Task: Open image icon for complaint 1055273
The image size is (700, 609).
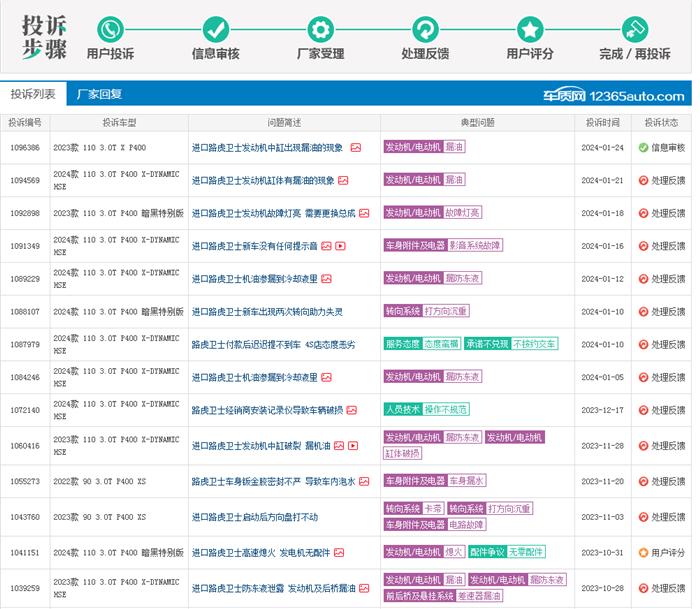Action: (x=364, y=481)
